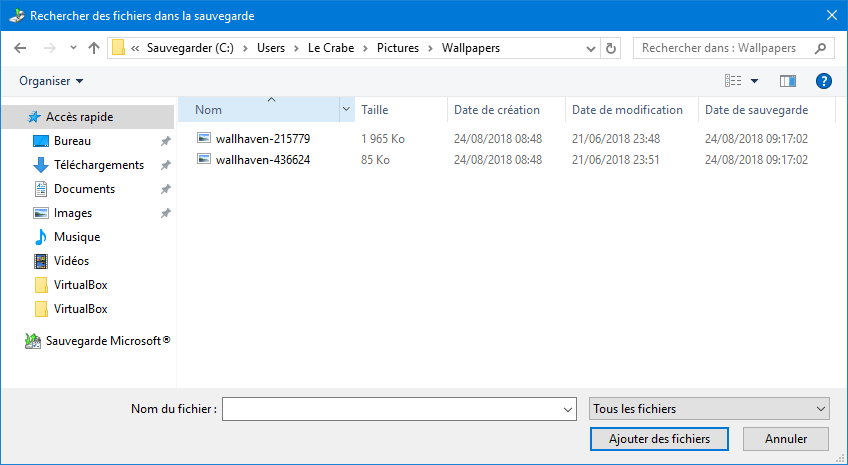Click Wallpapers in the address path

click(471, 48)
